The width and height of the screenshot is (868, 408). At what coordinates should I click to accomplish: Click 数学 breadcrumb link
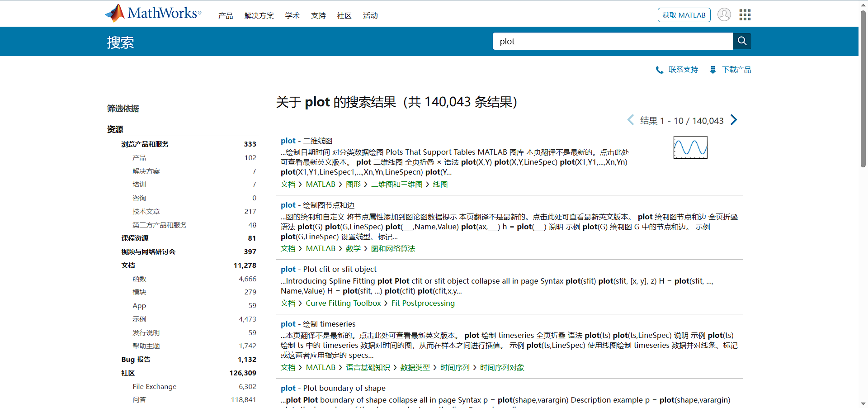(x=354, y=249)
